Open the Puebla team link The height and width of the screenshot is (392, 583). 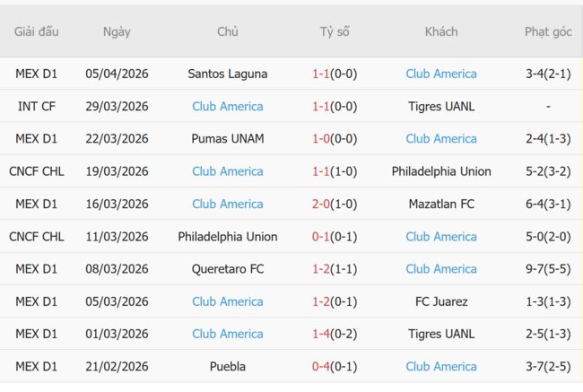(x=228, y=366)
